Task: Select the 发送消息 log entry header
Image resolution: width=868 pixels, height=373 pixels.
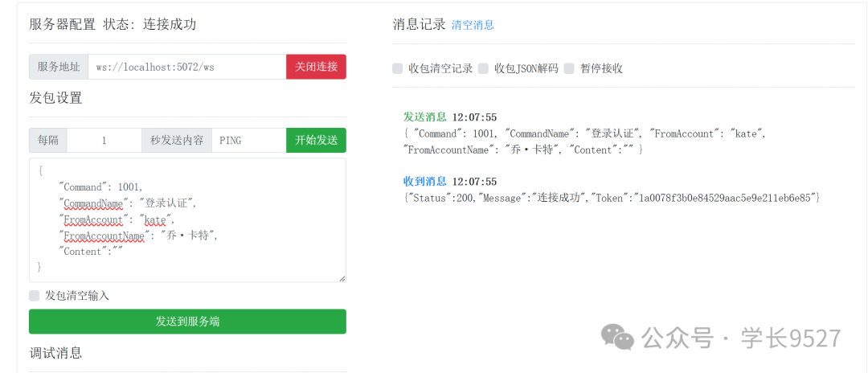Action: click(424, 117)
